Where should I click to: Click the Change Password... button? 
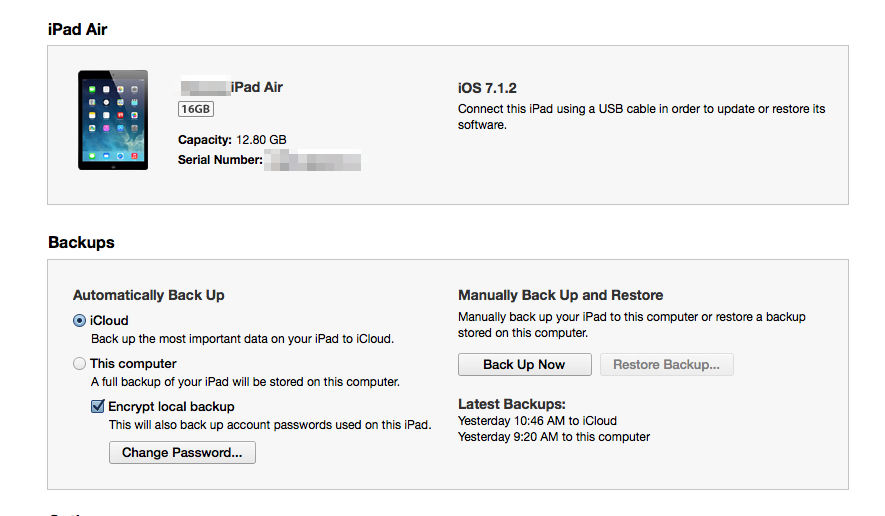click(x=182, y=453)
